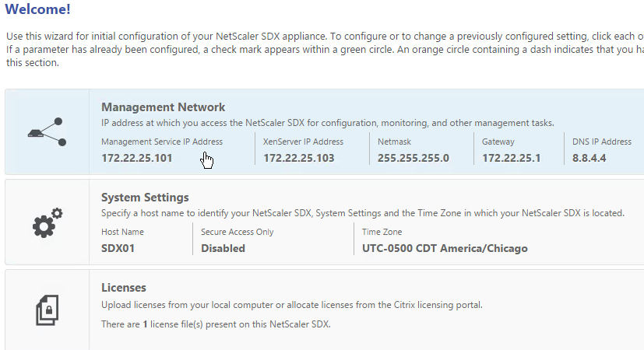This screenshot has height=350, width=644.
Task: Click the DNS IP Address 8.8.4.4
Action: click(589, 158)
